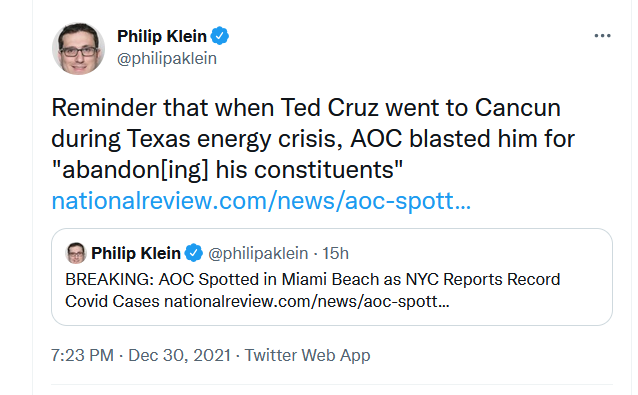Screen dimensions: 638x395
Task: Open the 15h timestamp of the quoted tweet
Action: tap(336, 253)
